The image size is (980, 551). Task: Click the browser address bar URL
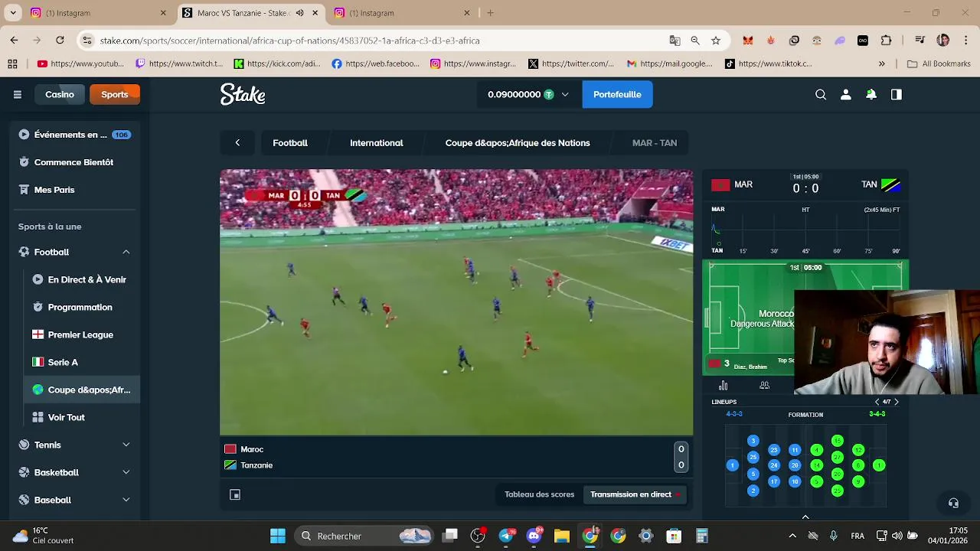290,41
